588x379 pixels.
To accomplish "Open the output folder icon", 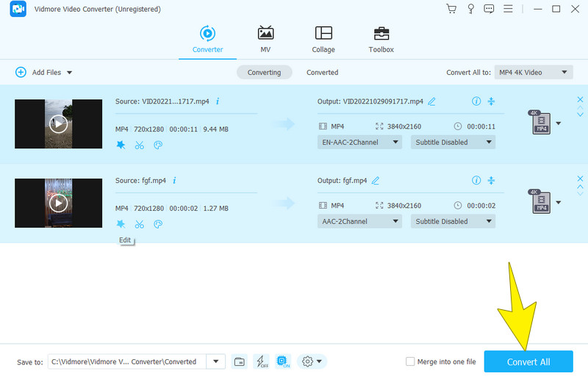I will click(x=240, y=361).
